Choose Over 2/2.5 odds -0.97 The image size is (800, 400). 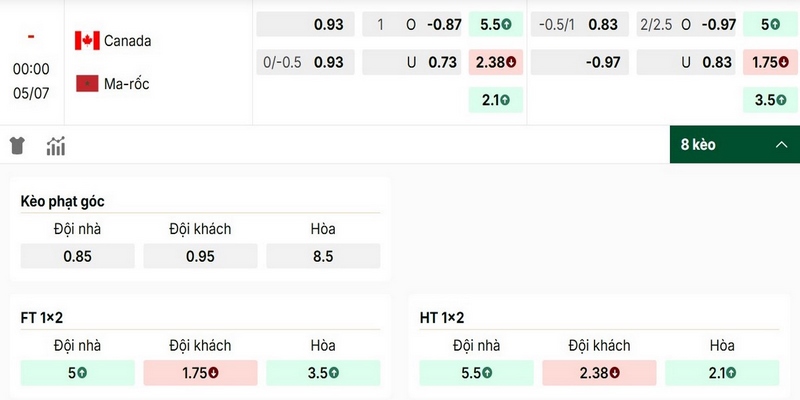tap(686, 24)
